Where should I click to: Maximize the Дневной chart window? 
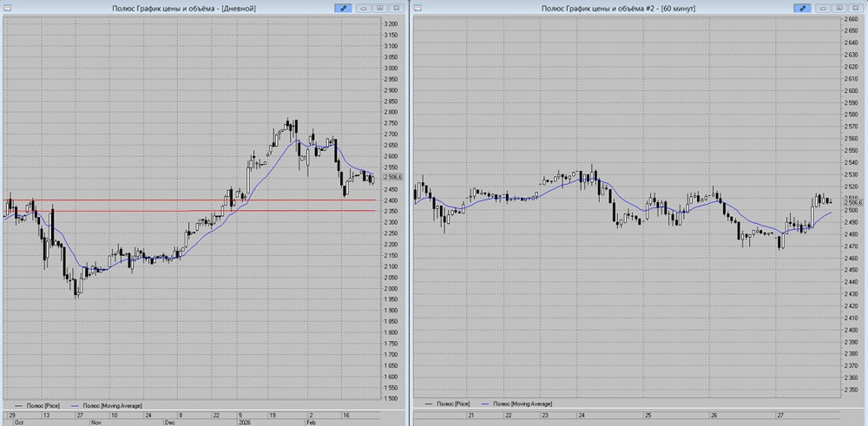coord(380,9)
